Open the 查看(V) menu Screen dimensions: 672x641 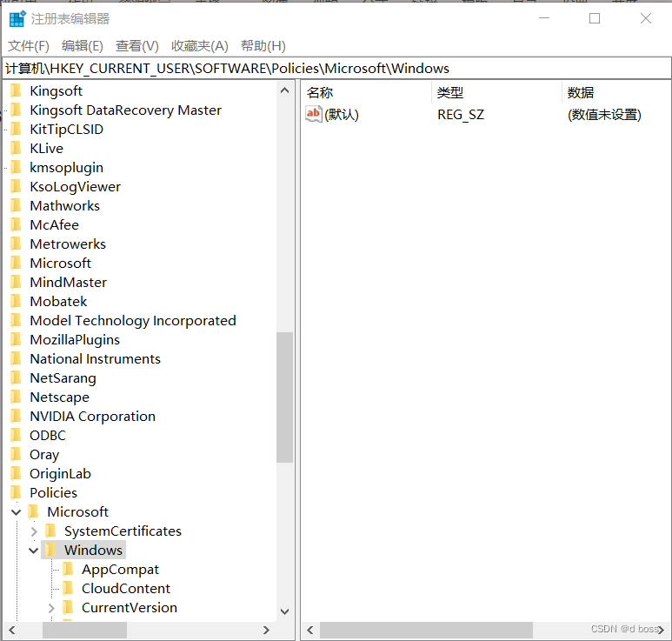tap(137, 46)
